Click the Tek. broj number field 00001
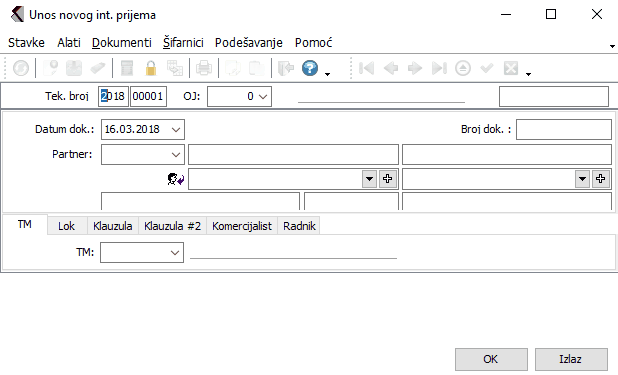The width and height of the screenshot is (618, 375). click(148, 97)
